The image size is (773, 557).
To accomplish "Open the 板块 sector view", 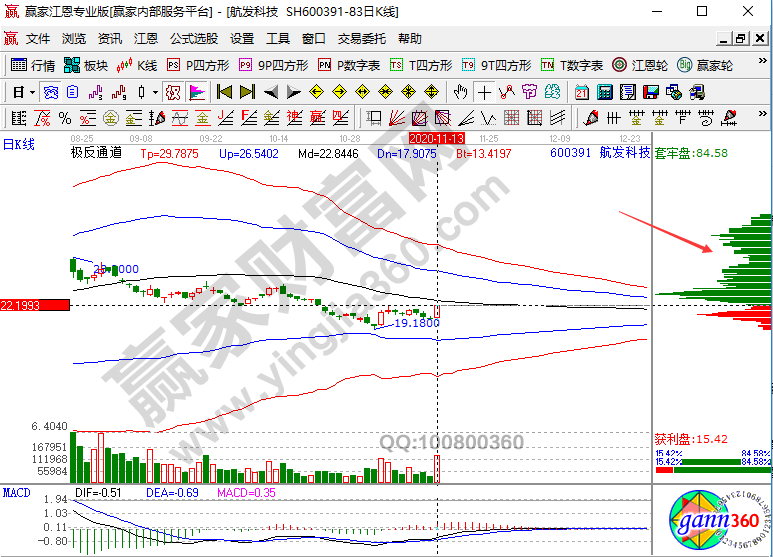I will coord(86,65).
